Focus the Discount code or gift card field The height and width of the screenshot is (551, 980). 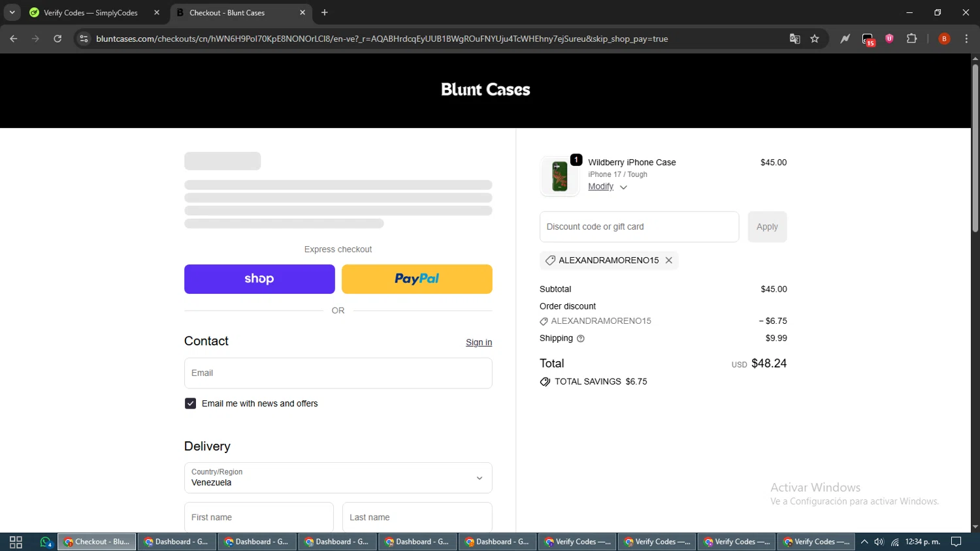(639, 227)
